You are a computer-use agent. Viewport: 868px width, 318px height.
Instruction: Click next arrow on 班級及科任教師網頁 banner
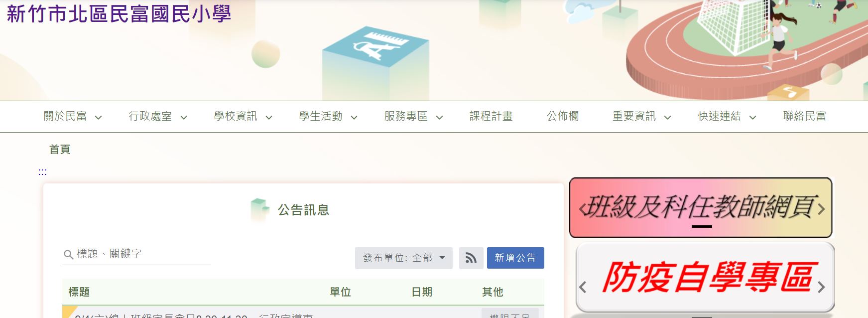821,209
